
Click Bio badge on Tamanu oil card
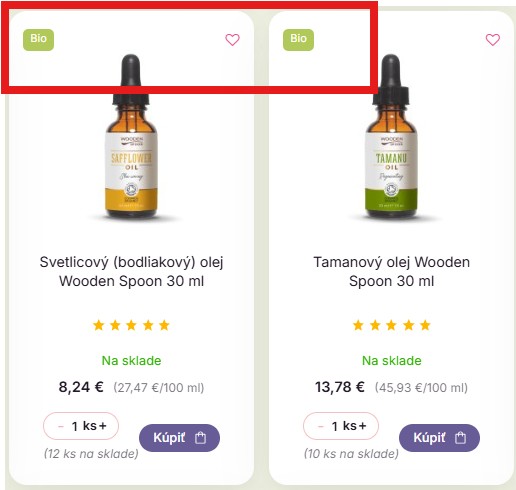click(x=298, y=40)
